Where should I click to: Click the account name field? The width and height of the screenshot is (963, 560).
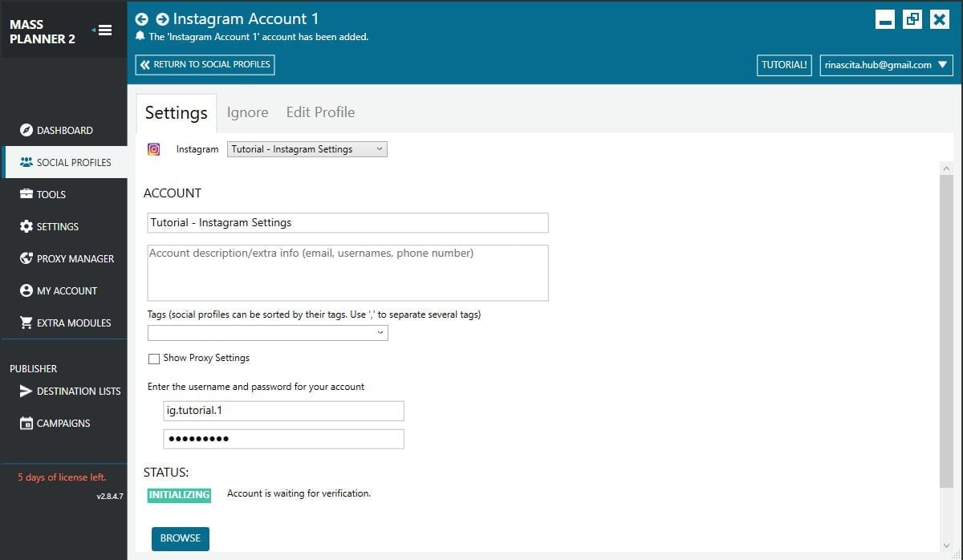click(x=348, y=222)
